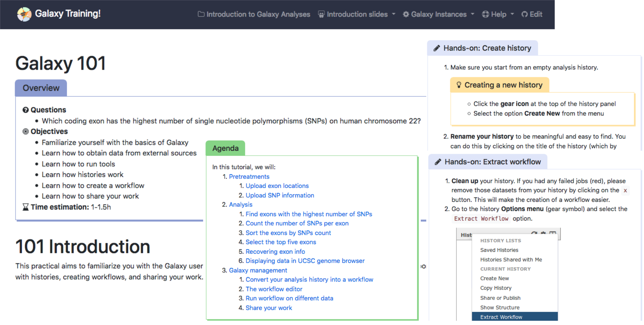This screenshot has width=644, height=325.
Task: Click the Time estimation: 1-1.5h text
Action: (x=71, y=207)
